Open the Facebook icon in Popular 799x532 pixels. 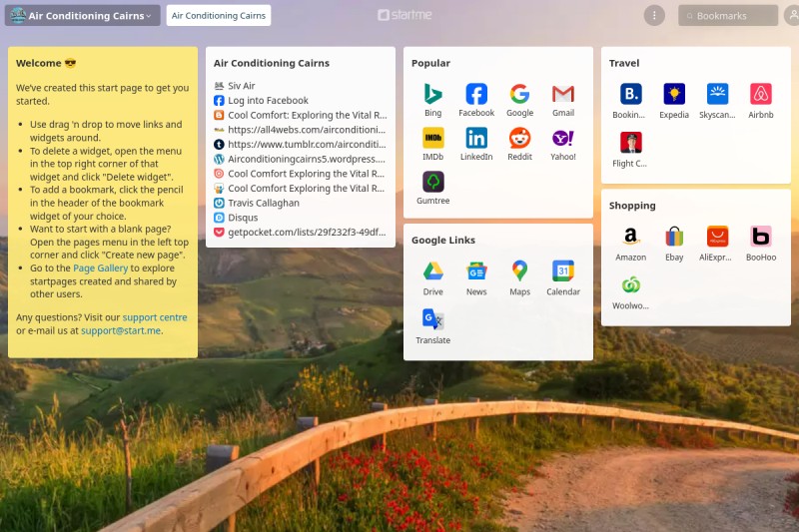(x=476, y=94)
